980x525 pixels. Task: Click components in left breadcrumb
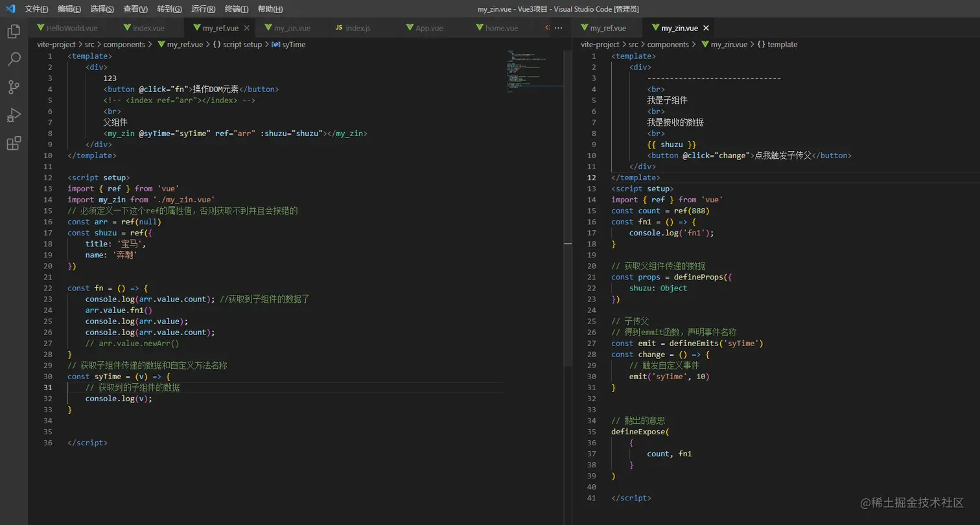124,45
